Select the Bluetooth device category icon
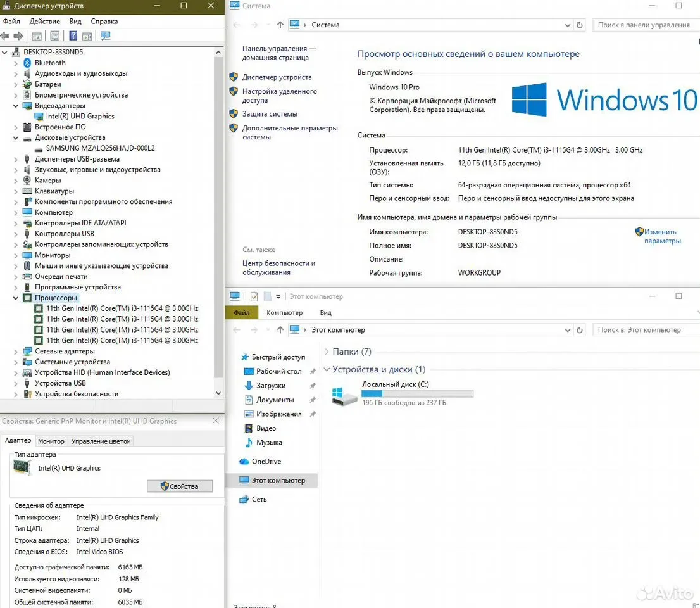 27,63
